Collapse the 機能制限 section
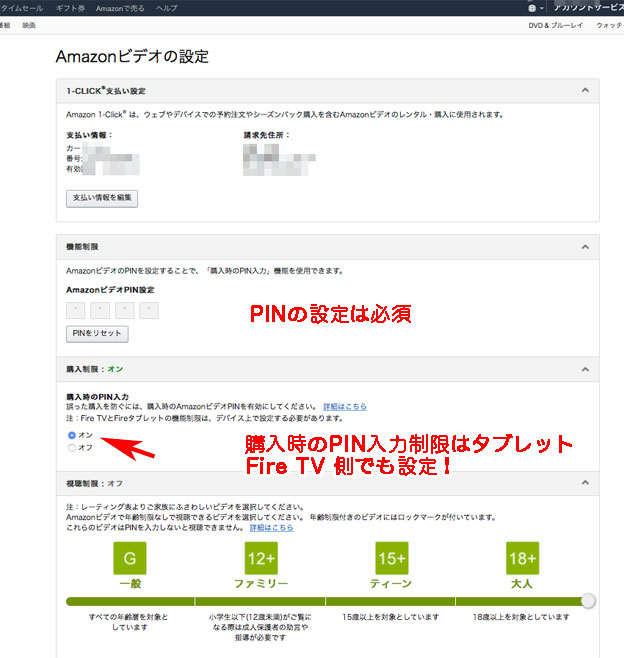This screenshot has width=624, height=658. click(585, 247)
